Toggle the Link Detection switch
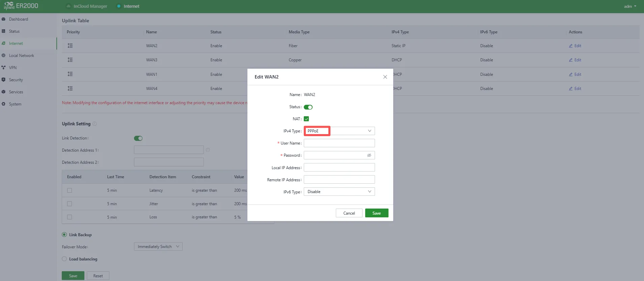 (x=138, y=138)
